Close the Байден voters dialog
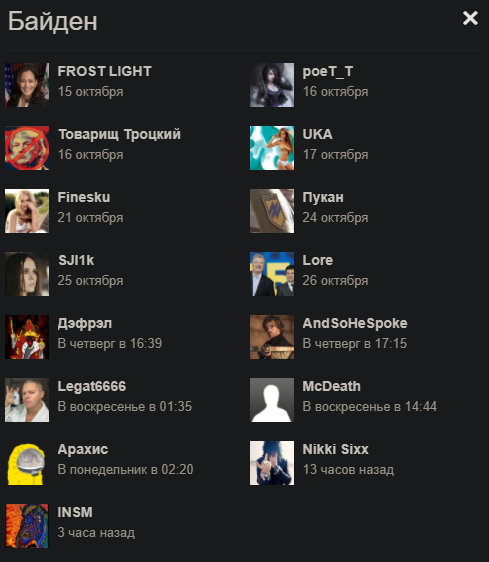The image size is (489, 562). click(x=470, y=18)
